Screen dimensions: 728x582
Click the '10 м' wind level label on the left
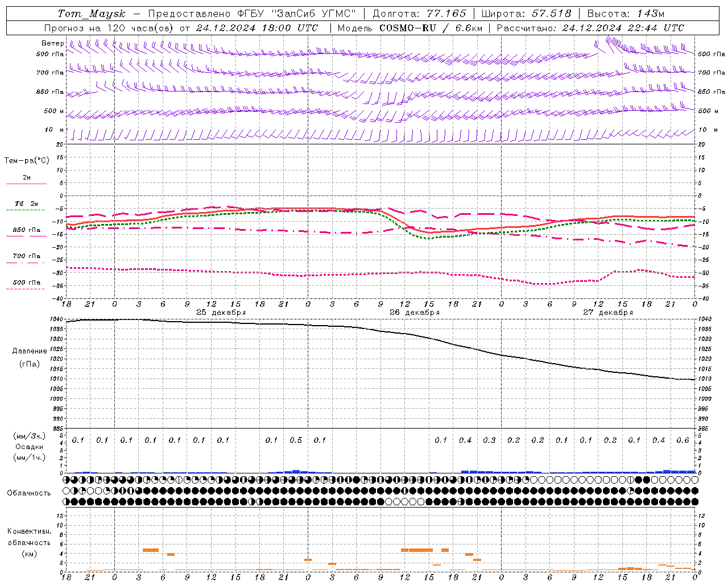pyautogui.click(x=55, y=130)
